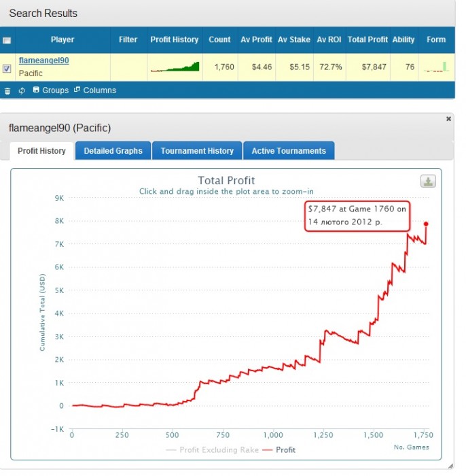Click the $4.46 average profit value
Viewport: 466px width, 476px height.
coord(262,67)
